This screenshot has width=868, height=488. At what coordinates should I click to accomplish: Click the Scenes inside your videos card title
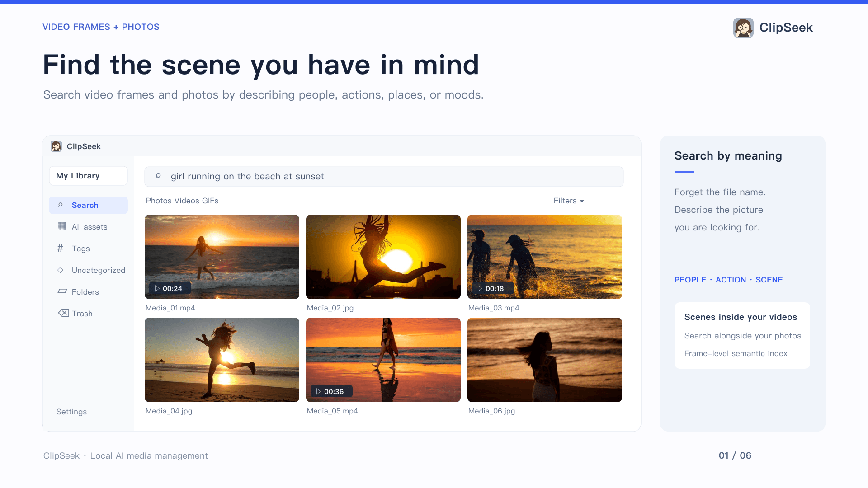741,317
